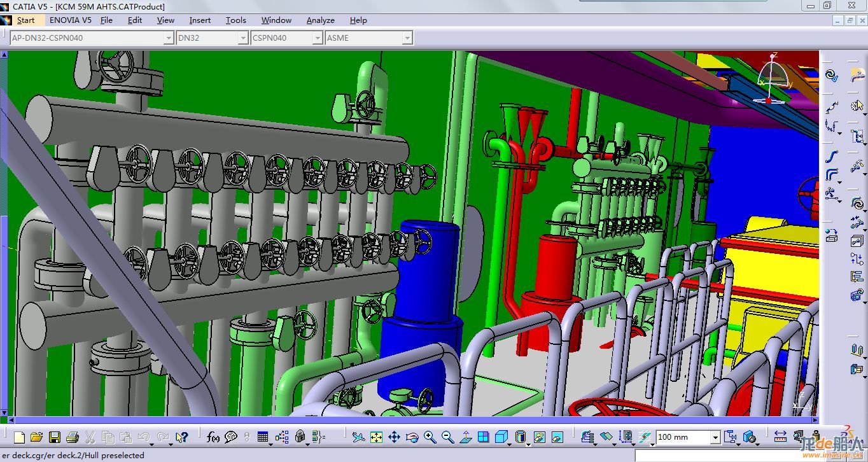Open the 100 mm grid step dropdown
This screenshot has height=462, width=868.
point(715,437)
